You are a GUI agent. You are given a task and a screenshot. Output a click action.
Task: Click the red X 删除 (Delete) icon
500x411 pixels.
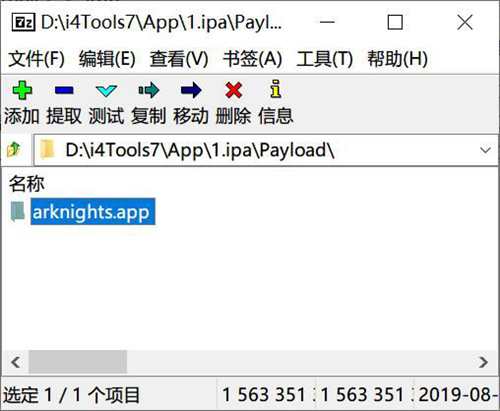coord(233,90)
